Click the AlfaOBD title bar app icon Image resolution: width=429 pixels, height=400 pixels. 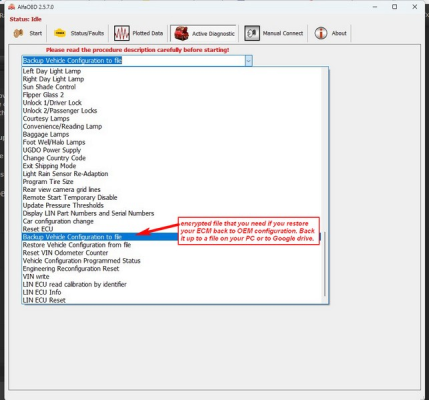click(x=12, y=7)
